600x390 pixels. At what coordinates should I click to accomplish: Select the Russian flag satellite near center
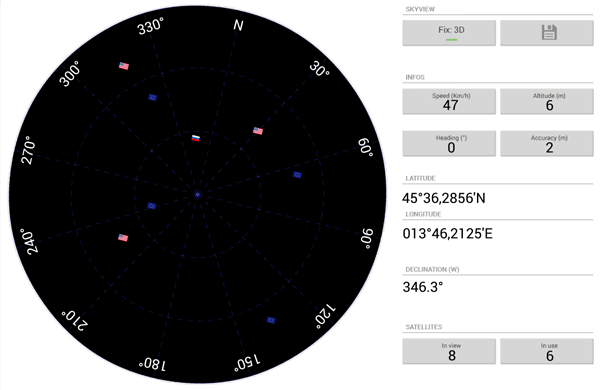[x=196, y=138]
